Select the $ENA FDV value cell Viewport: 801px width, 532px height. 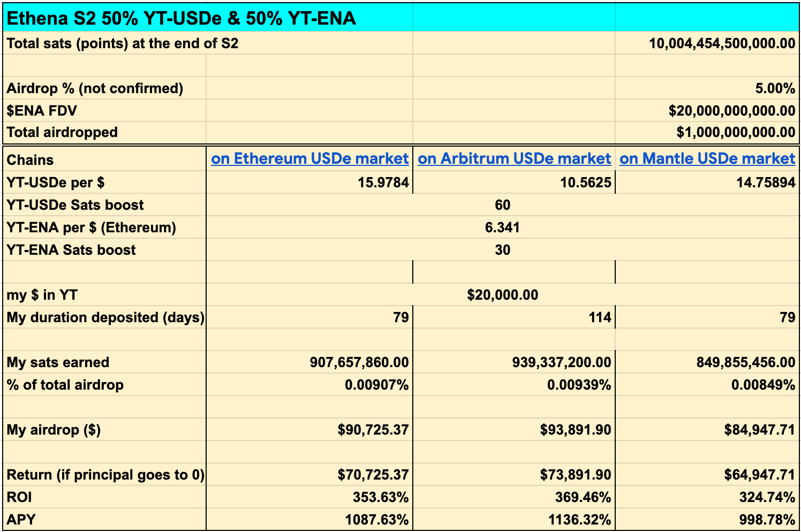707,111
